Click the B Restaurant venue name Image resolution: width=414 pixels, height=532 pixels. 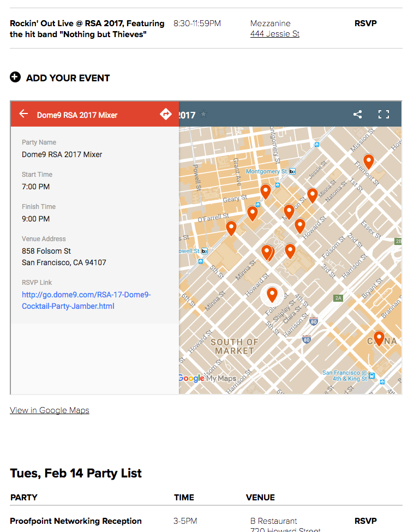pyautogui.click(x=273, y=521)
